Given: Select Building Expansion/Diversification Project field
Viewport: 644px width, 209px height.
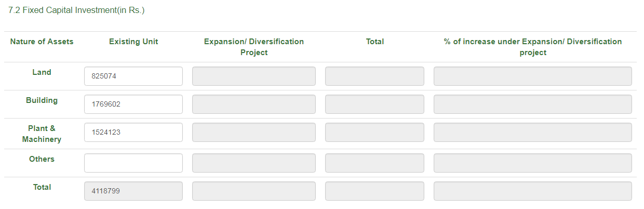Looking at the screenshot, I should tap(253, 104).
